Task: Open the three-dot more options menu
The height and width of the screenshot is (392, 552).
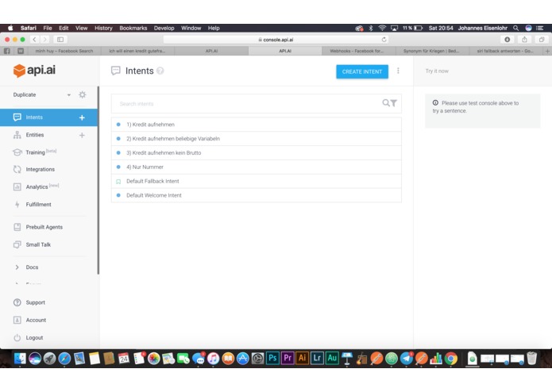Action: (398, 71)
